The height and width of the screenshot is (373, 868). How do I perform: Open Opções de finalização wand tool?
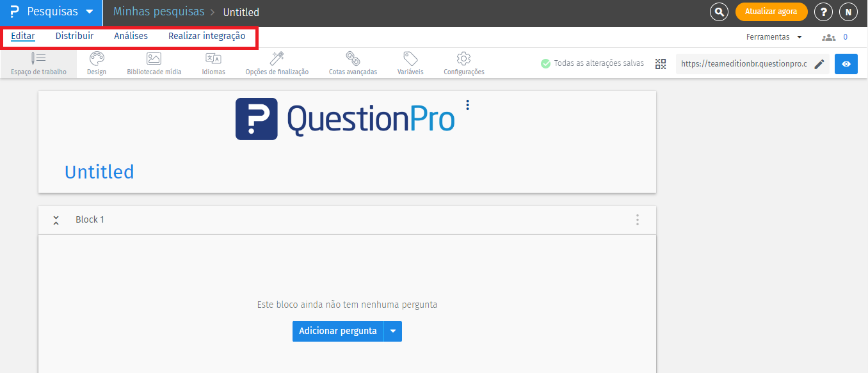coord(277,63)
